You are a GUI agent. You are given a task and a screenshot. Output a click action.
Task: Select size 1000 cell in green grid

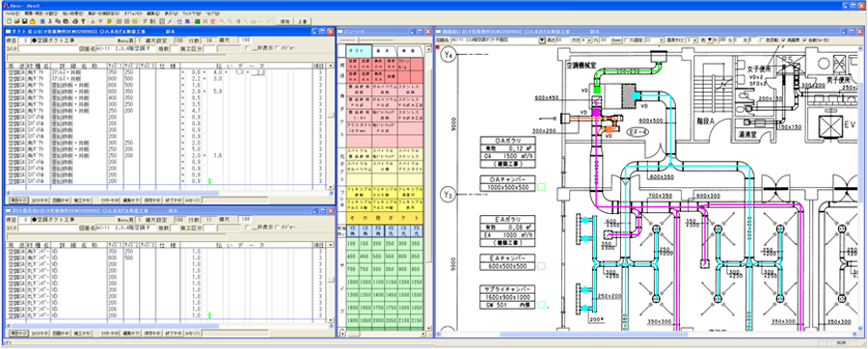(x=351, y=282)
